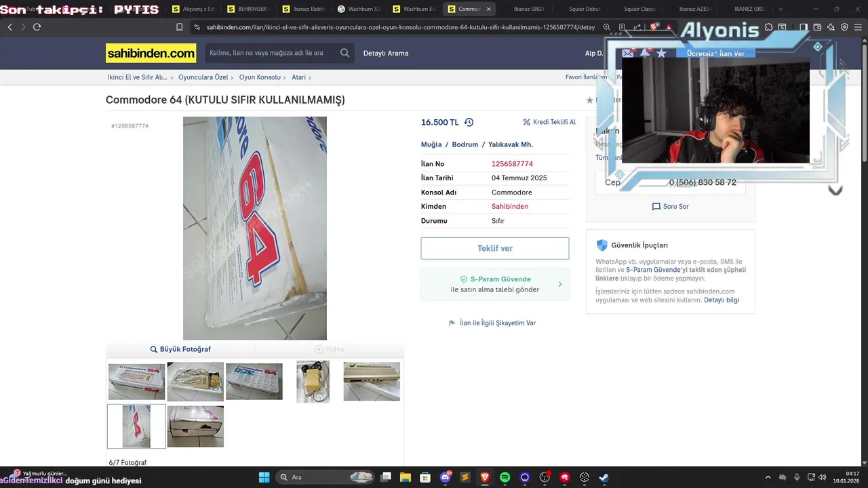
Task: Open Brave Wallet icon
Action: [817, 27]
